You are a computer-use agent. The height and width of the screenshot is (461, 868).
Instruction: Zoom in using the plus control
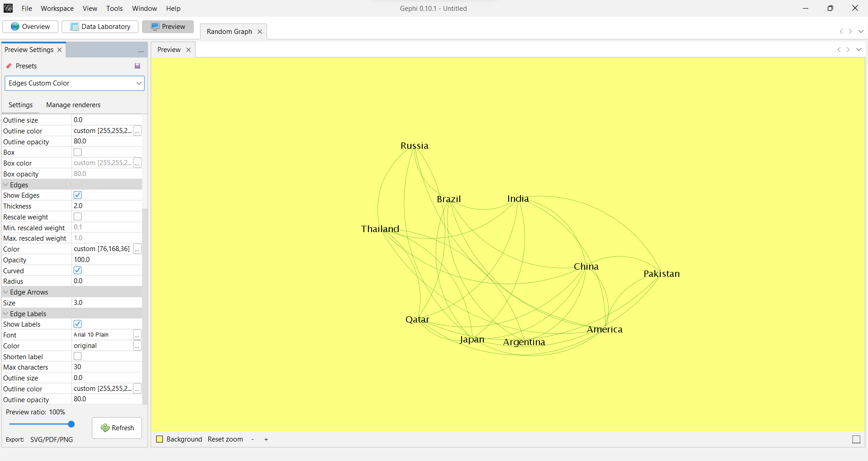266,439
